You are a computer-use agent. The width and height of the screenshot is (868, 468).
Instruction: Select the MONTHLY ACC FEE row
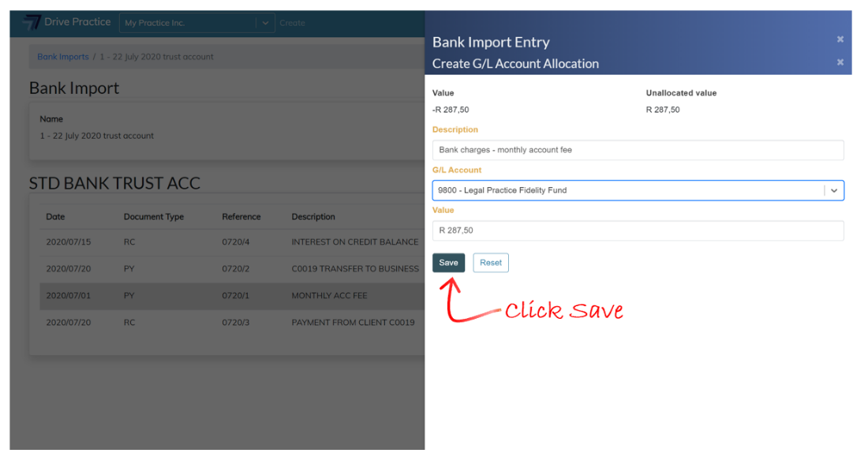click(232, 296)
